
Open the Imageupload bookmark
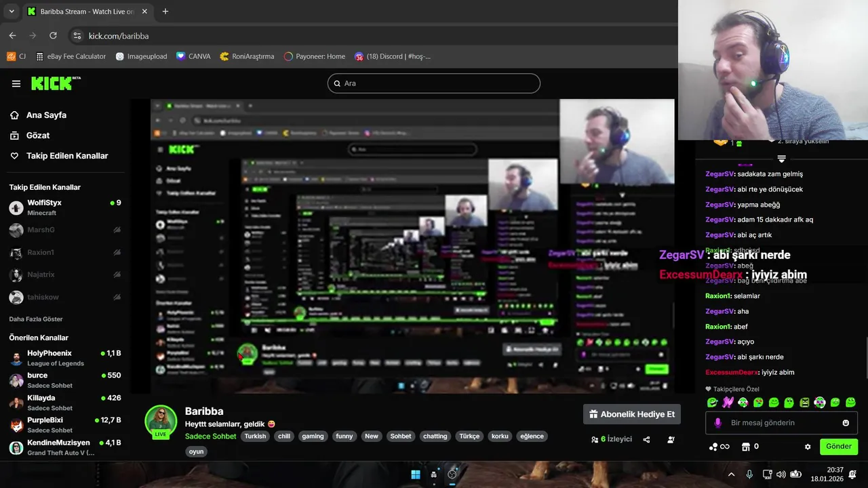pyautogui.click(x=141, y=56)
